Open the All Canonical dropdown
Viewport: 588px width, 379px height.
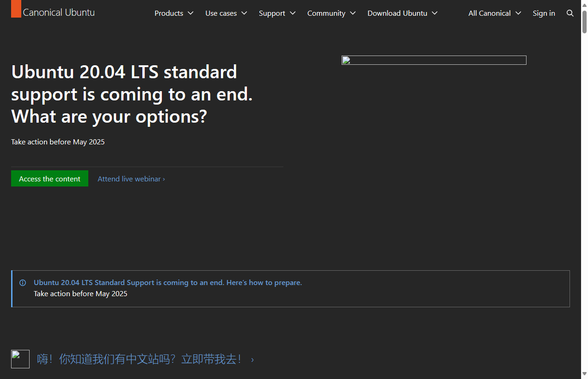494,13
